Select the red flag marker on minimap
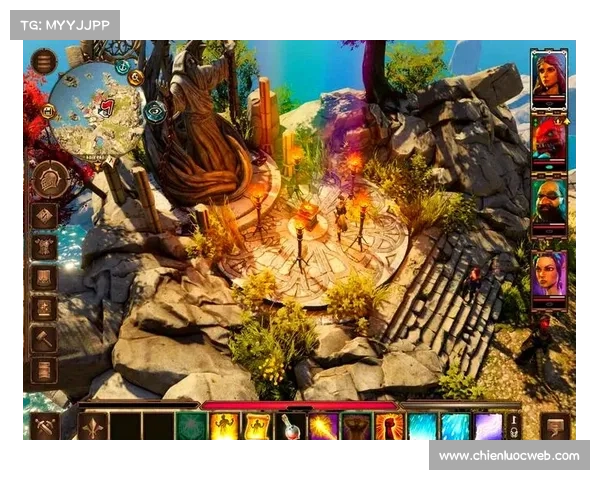600x480 pixels. pos(108,108)
